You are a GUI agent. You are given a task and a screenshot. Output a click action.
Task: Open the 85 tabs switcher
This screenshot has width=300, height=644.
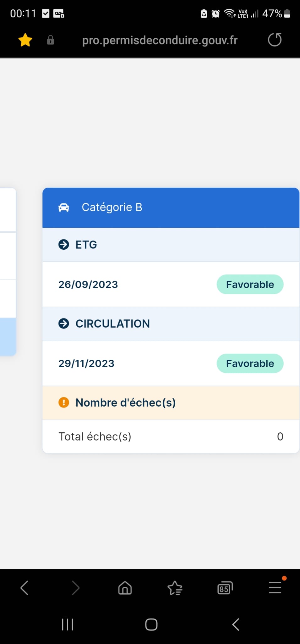[x=225, y=588]
